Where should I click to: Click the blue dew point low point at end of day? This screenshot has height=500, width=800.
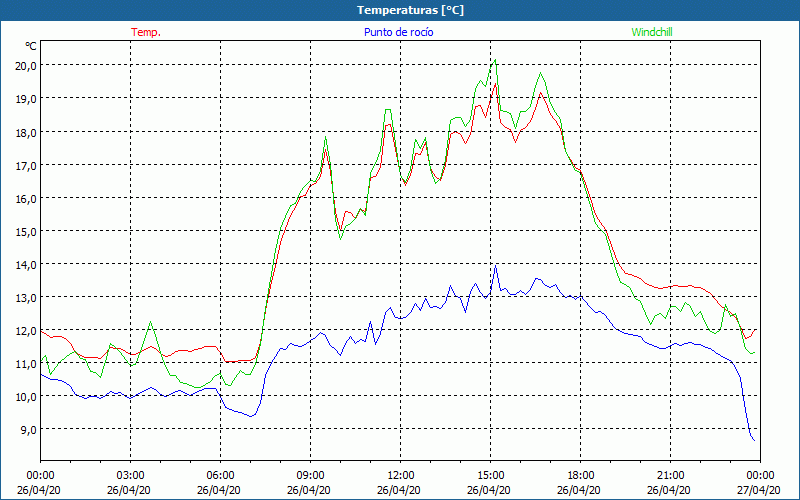pyautogui.click(x=754, y=440)
